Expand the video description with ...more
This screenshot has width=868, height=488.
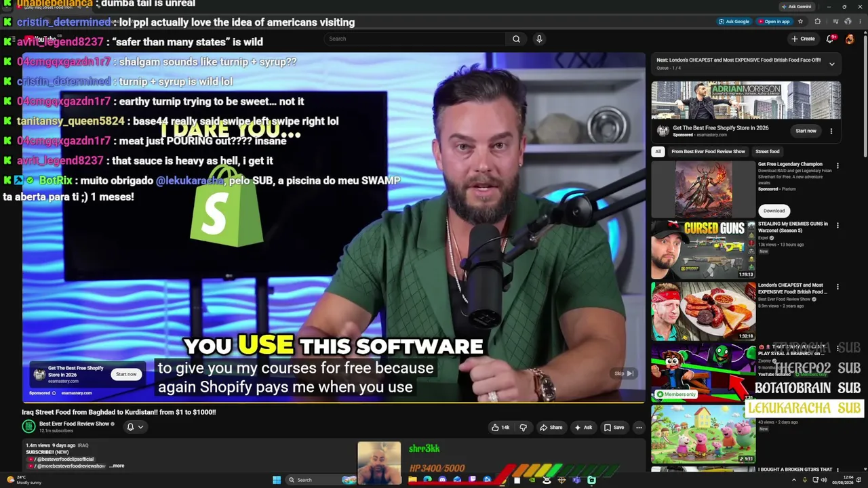(117, 466)
